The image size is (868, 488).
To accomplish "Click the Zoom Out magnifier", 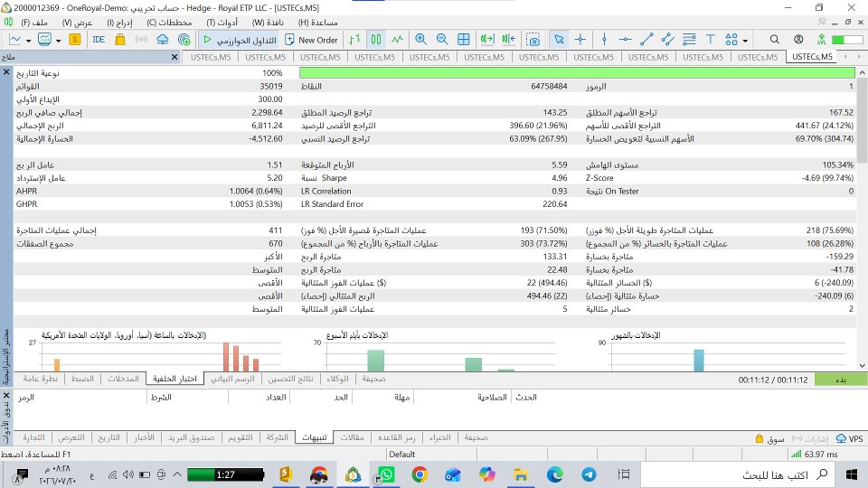I will tap(442, 39).
